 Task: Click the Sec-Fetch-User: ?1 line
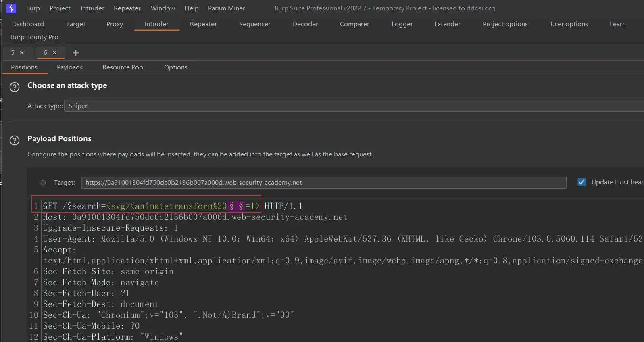pos(86,293)
